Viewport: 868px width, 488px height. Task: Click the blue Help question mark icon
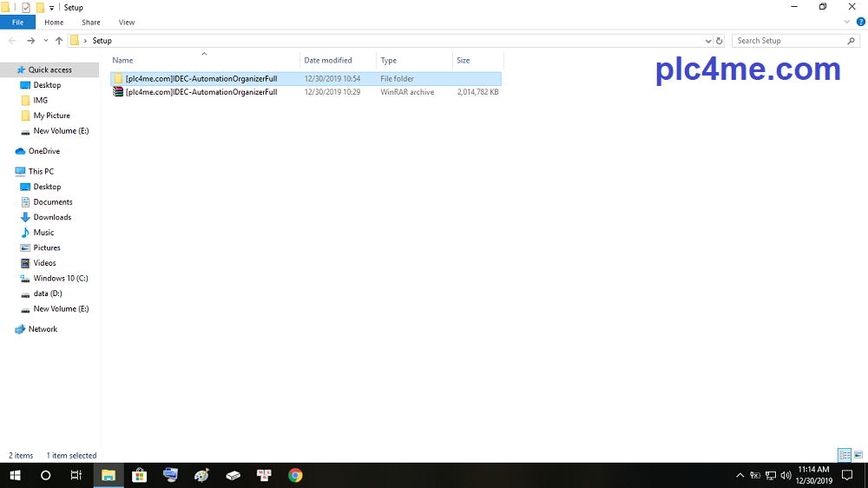[861, 22]
